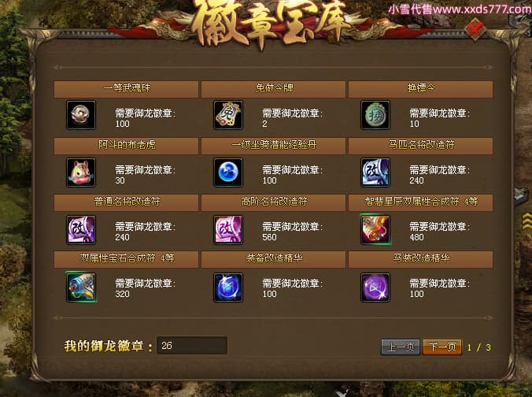Click the 免做令牌 token icon

(x=228, y=115)
